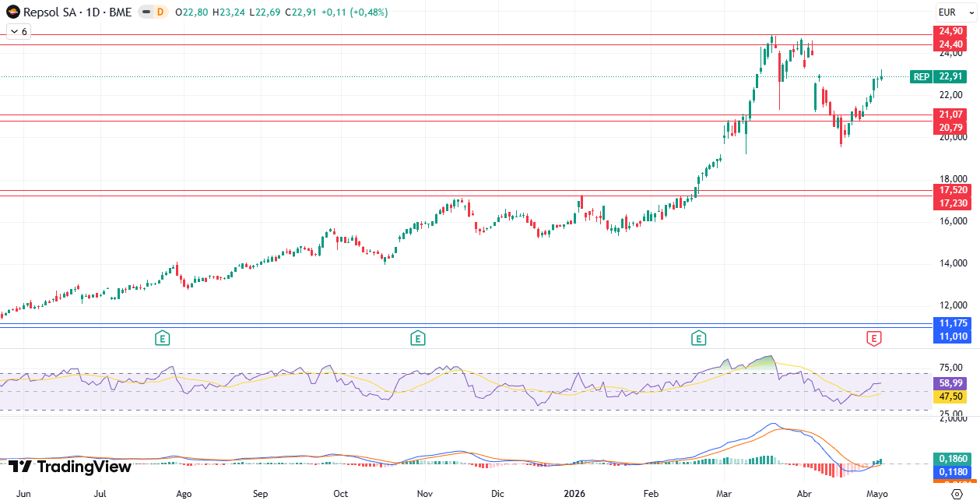
Task: Select the 24,90 horizontal line price label
Action: pyautogui.click(x=950, y=31)
